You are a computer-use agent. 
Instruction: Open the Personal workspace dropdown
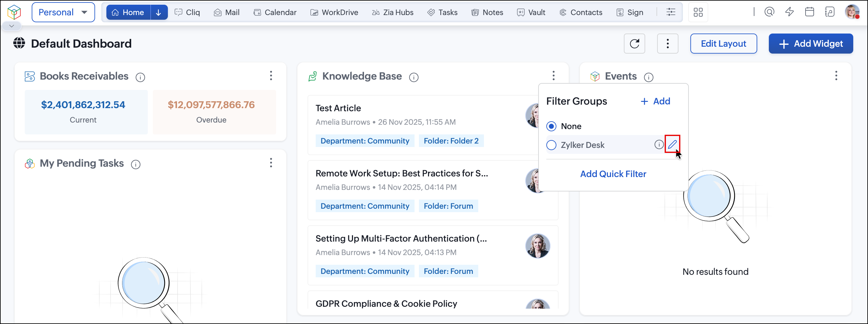(63, 13)
